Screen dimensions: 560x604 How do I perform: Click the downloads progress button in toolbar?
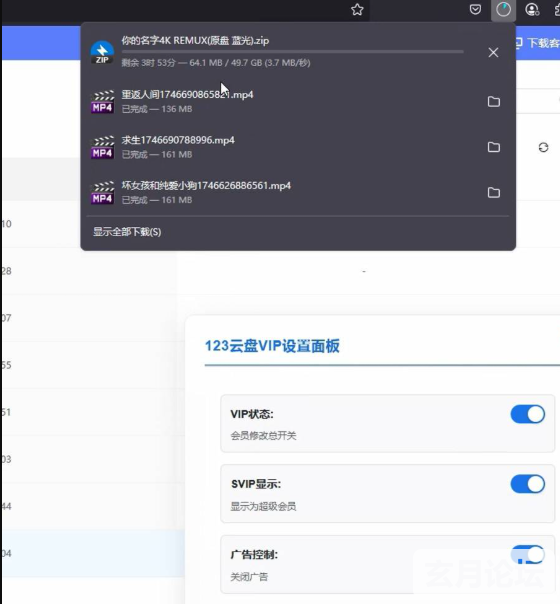[503, 10]
